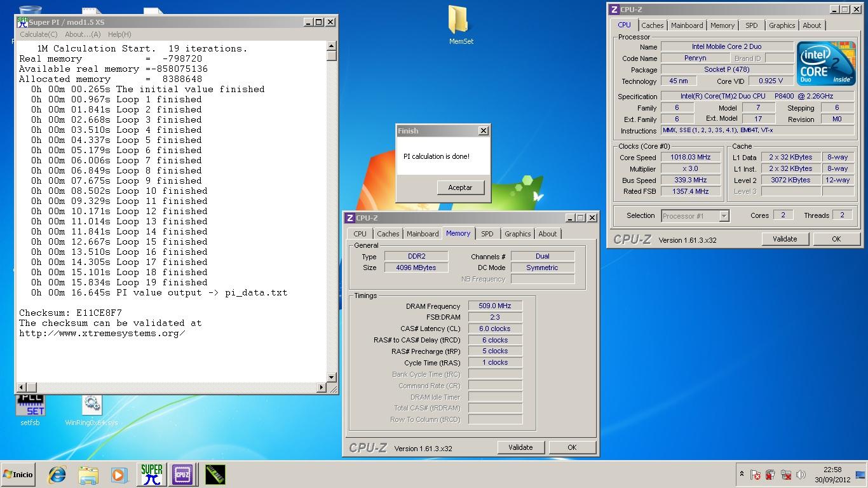
Task: Switch to Caches tab in Memory window
Action: pos(388,234)
